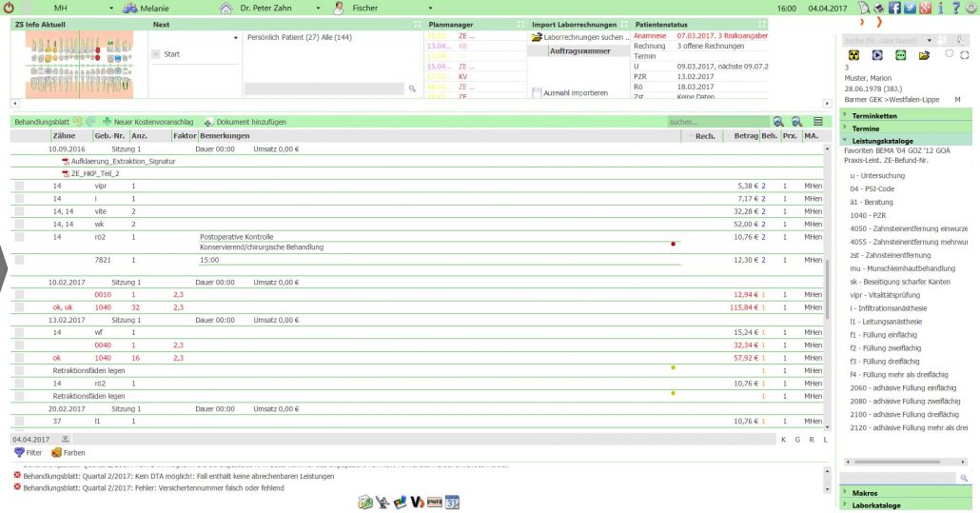The width and height of the screenshot is (980, 513).
Task: Tick the checkbox for the vipr row
Action: click(x=19, y=186)
